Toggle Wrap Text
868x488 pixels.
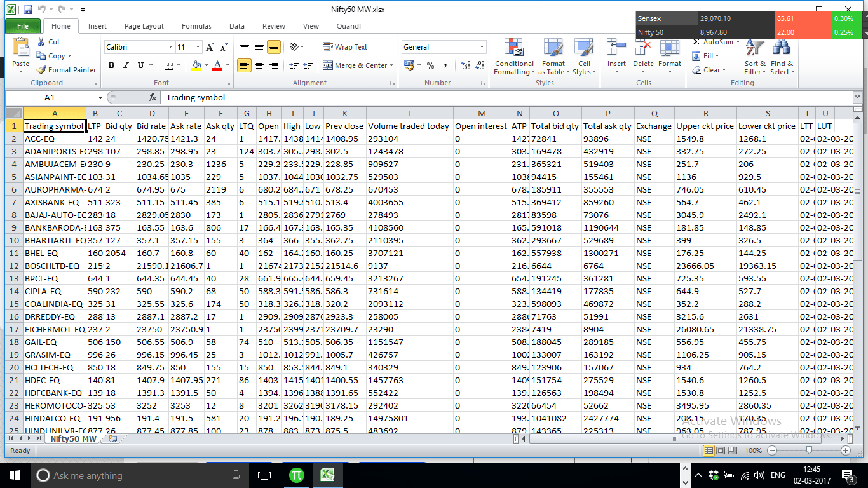click(x=345, y=47)
